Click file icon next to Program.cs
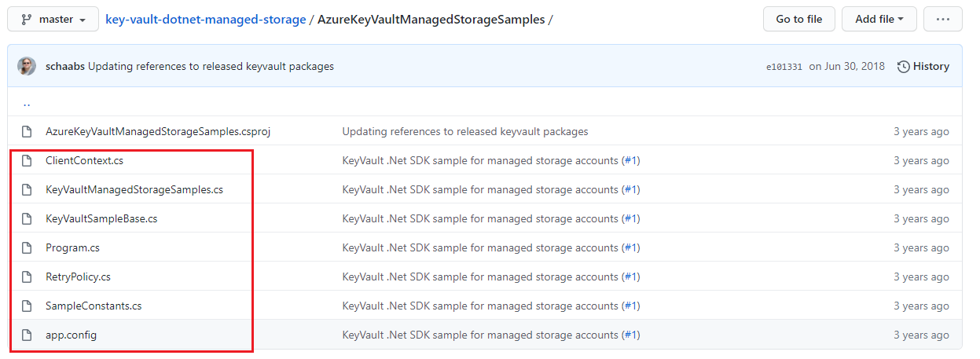980x359 pixels. pos(27,248)
